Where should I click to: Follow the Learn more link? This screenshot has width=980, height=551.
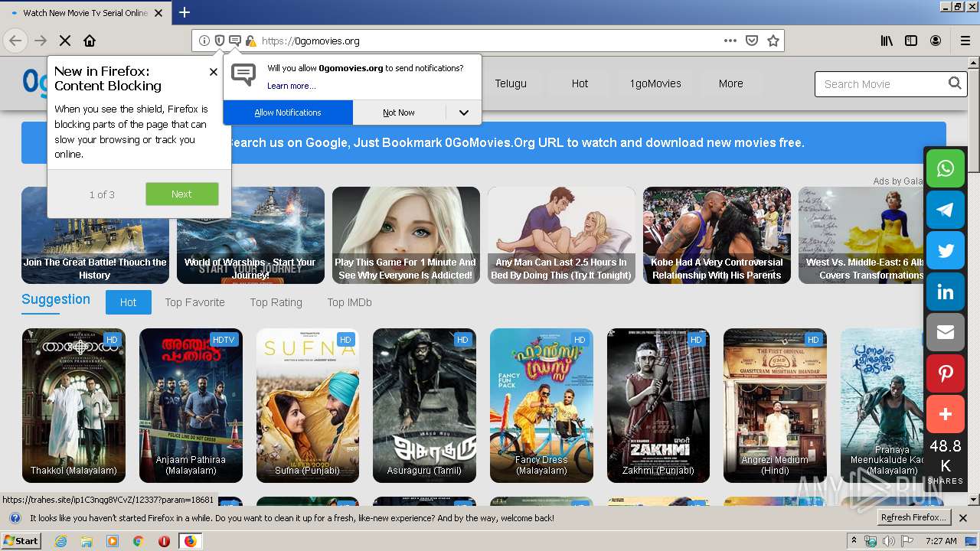(291, 86)
